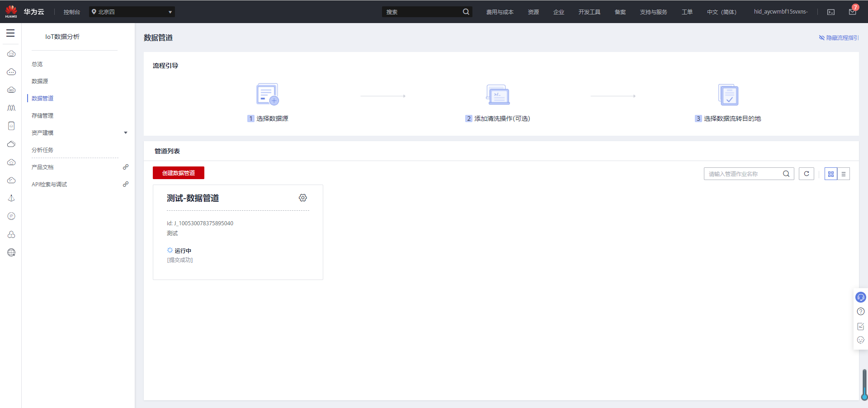Open the 测试-数据管道 pipeline card title
The image size is (868, 408).
[193, 198]
